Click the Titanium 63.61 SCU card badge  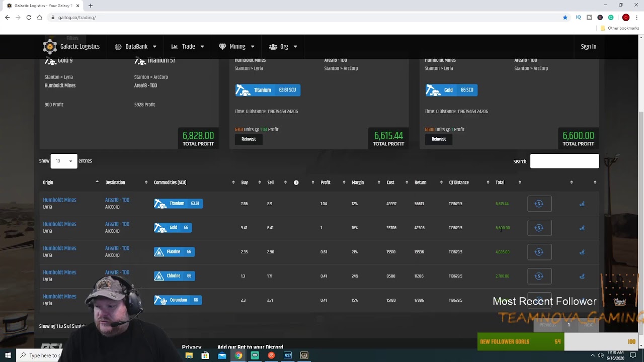click(x=268, y=90)
